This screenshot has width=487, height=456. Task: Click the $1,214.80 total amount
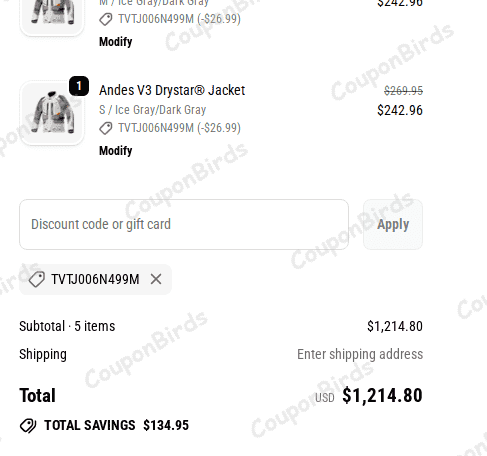382,395
